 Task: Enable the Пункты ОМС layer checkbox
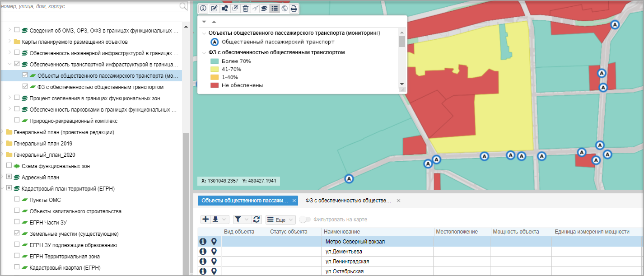(x=17, y=200)
